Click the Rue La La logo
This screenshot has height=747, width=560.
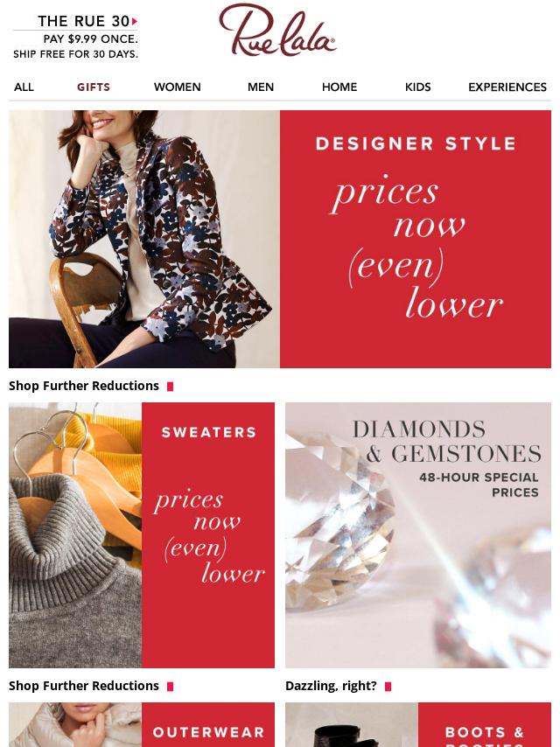(277, 30)
